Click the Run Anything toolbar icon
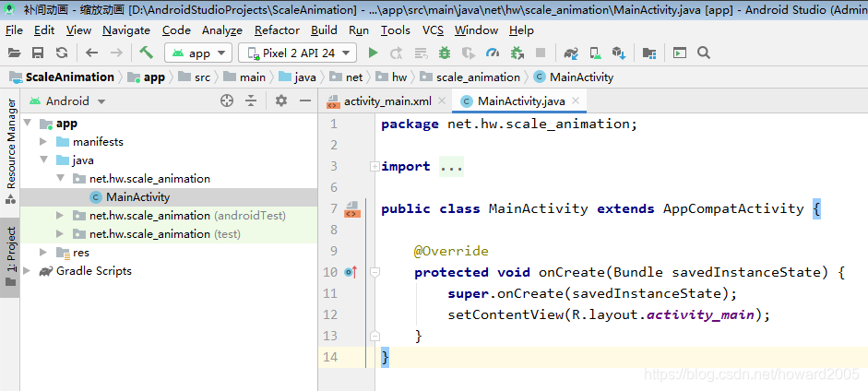The width and height of the screenshot is (868, 391). coord(680,53)
